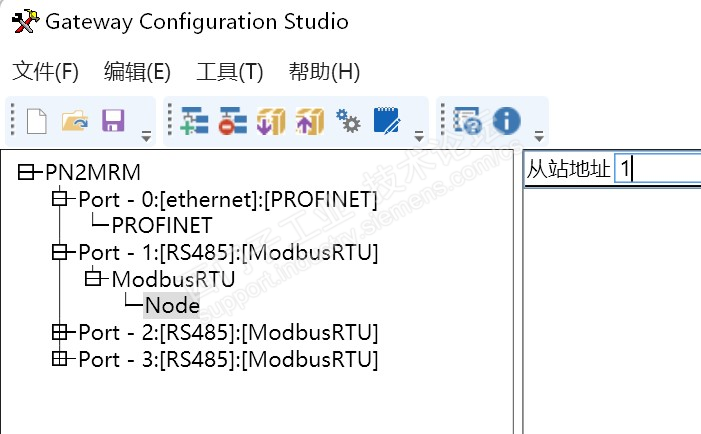Screen dimensions: 701x434
Task: Select the PROFINET tree item
Action: 161,226
